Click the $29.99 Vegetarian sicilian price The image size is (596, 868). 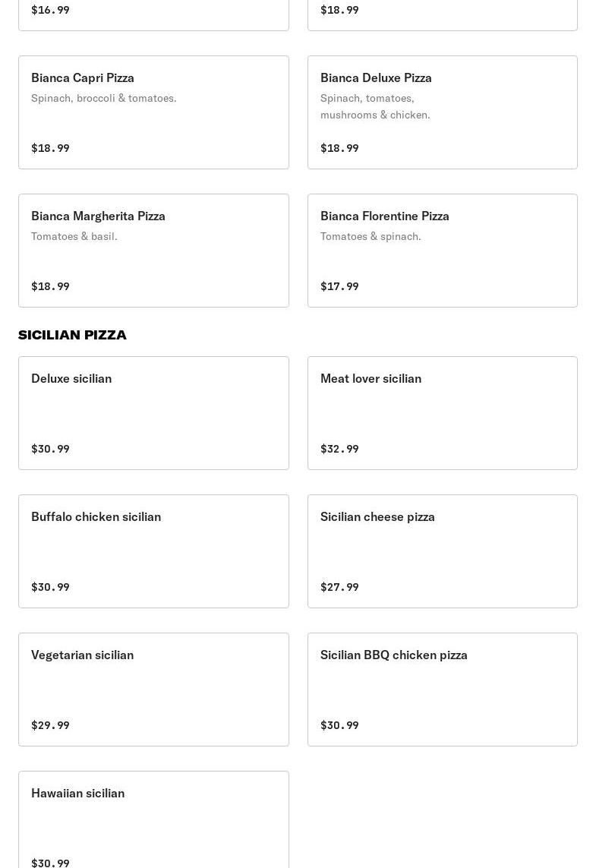(50, 725)
